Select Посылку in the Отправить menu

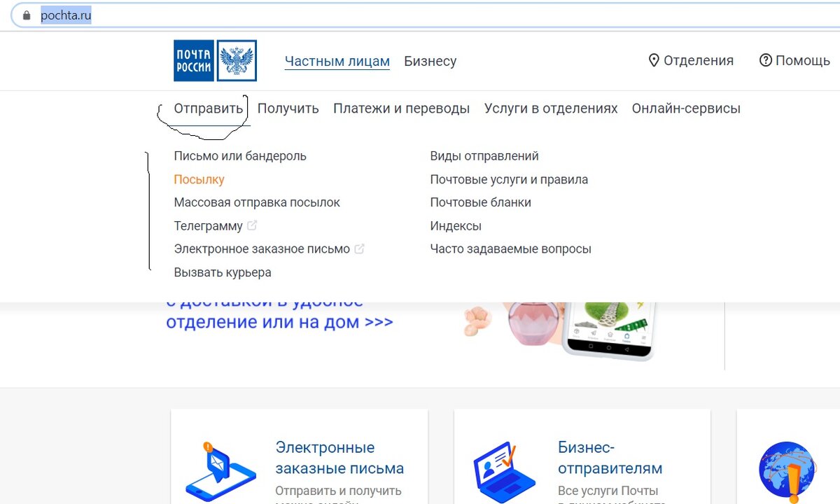(x=199, y=179)
